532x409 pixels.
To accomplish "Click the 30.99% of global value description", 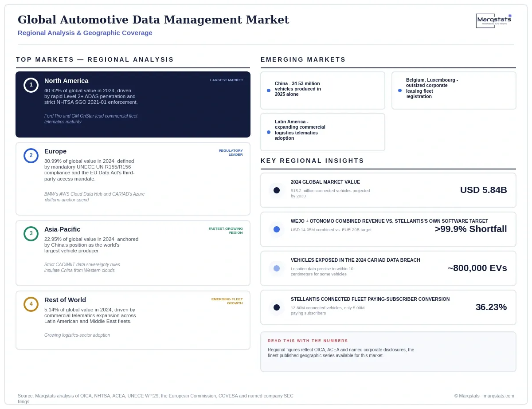I will tap(90, 170).
